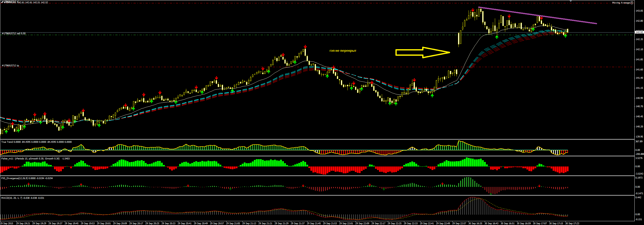The height and width of the screenshot is (225, 644).
Task: Click the 143.05 price scale value
Action: pos(639,11)
